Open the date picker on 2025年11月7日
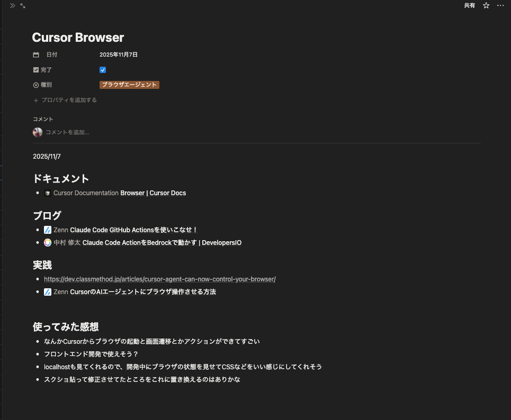 pyautogui.click(x=119, y=54)
